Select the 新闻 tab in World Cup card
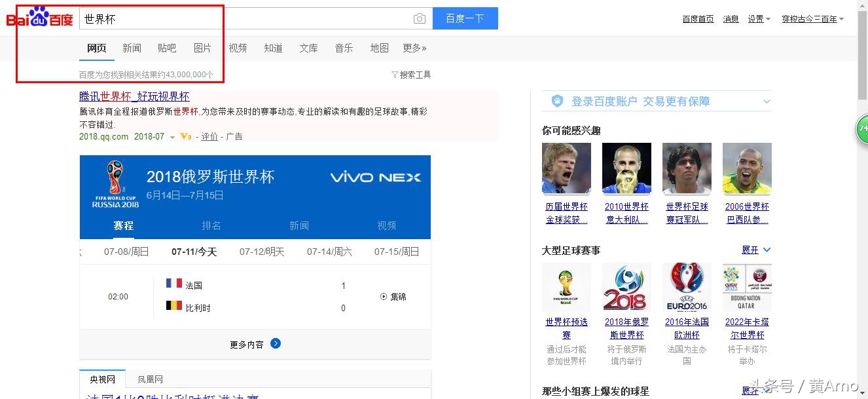The height and width of the screenshot is (399, 868). 299,225
